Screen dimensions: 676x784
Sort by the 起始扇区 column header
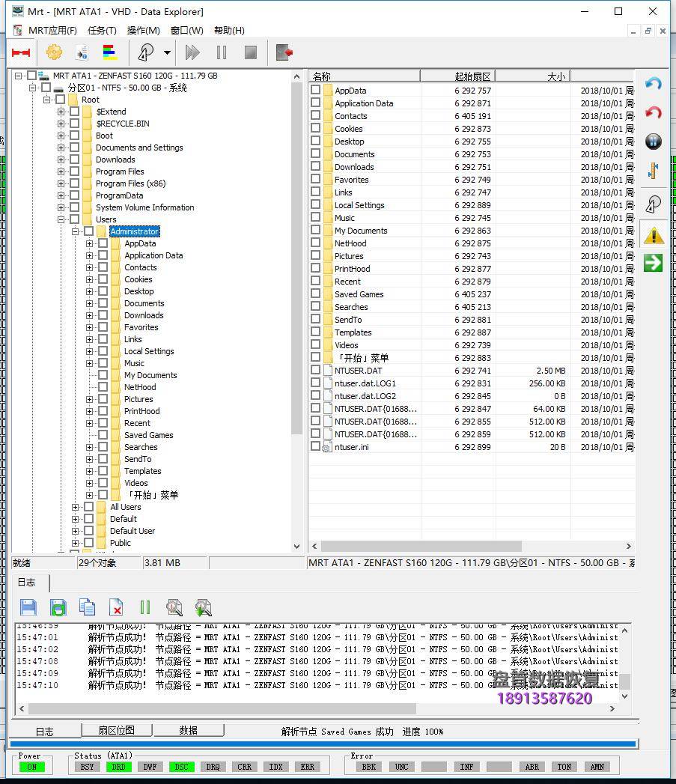point(457,76)
